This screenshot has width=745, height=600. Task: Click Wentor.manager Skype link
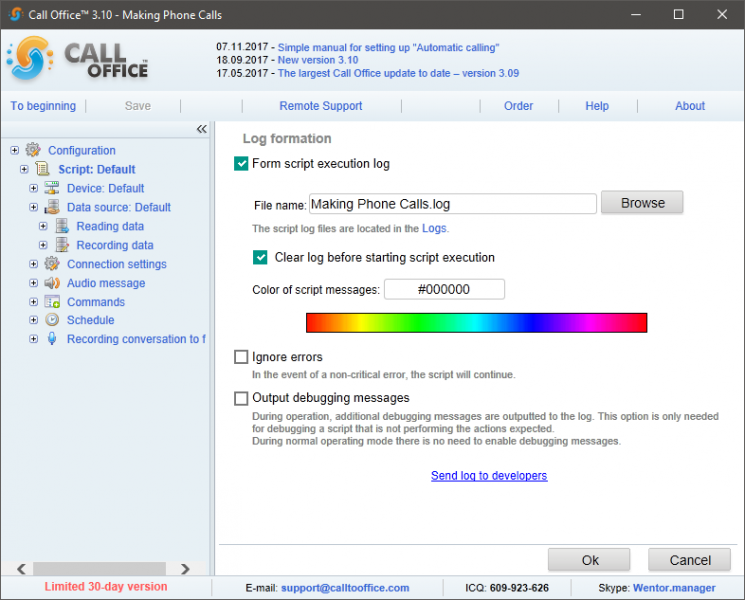click(x=674, y=588)
